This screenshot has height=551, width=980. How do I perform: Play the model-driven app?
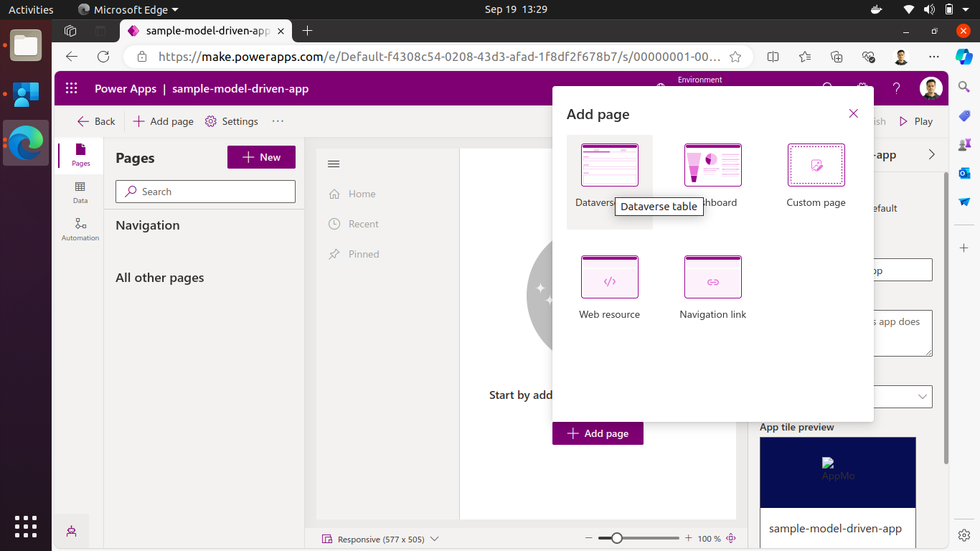915,121
